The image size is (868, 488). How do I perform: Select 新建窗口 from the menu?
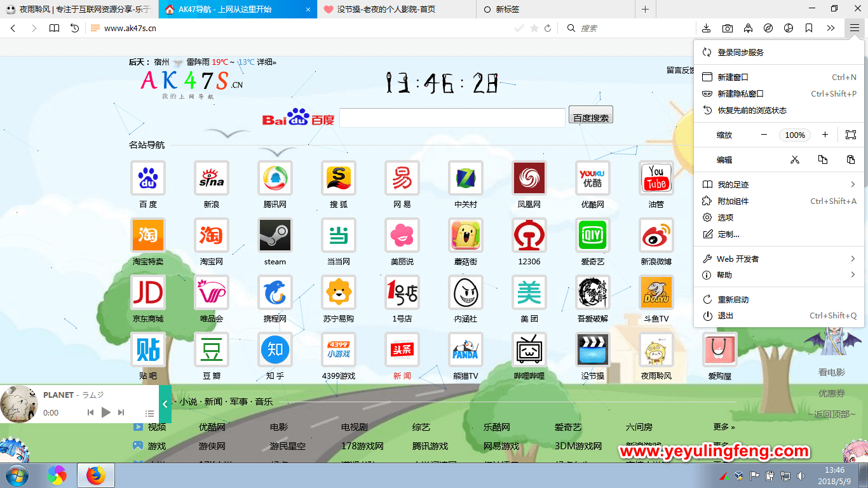[x=779, y=77]
